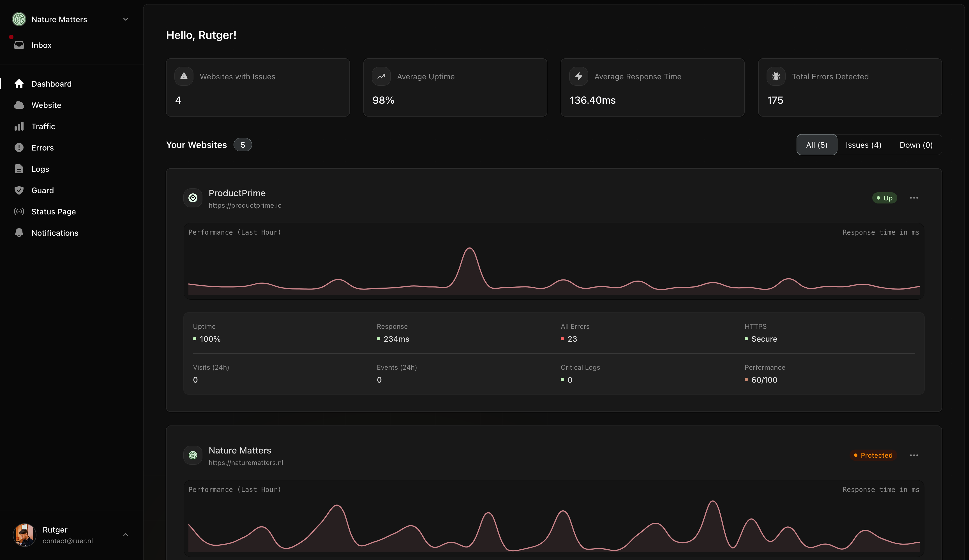969x560 pixels.
Task: Open the Guard shield icon
Action: click(19, 190)
